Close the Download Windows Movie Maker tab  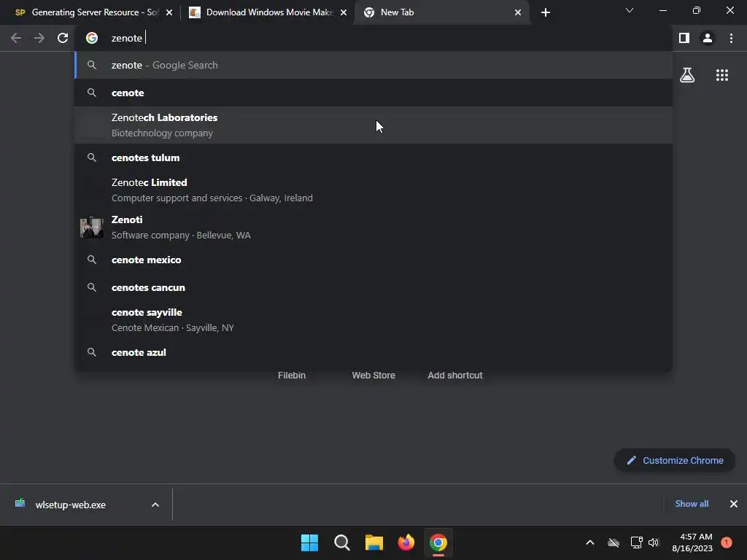[x=344, y=12]
